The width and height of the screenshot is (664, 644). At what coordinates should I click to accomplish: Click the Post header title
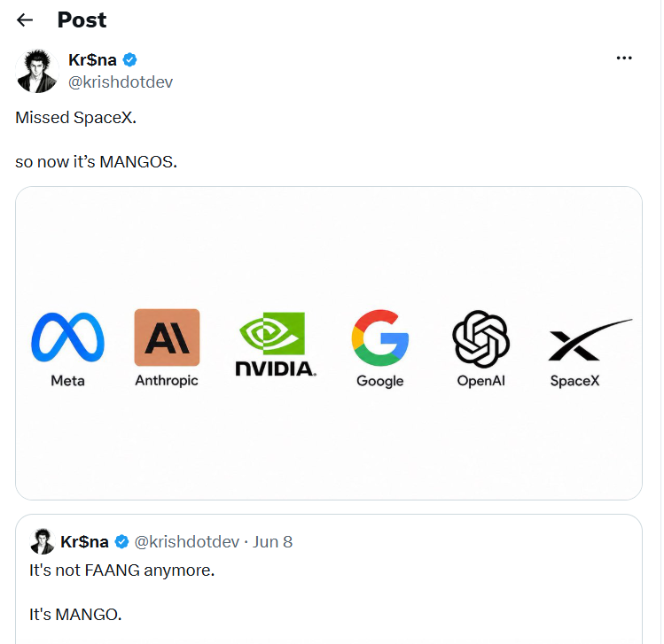pyautogui.click(x=82, y=19)
